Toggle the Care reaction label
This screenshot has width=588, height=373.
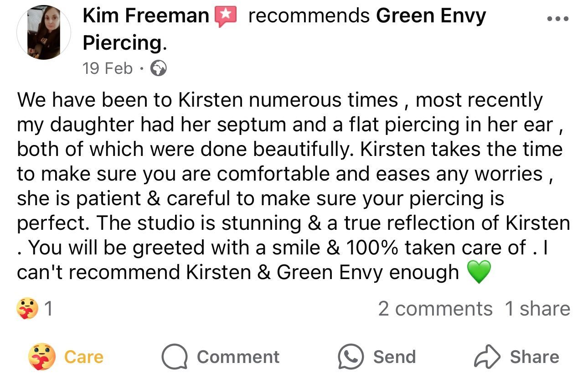tap(84, 357)
